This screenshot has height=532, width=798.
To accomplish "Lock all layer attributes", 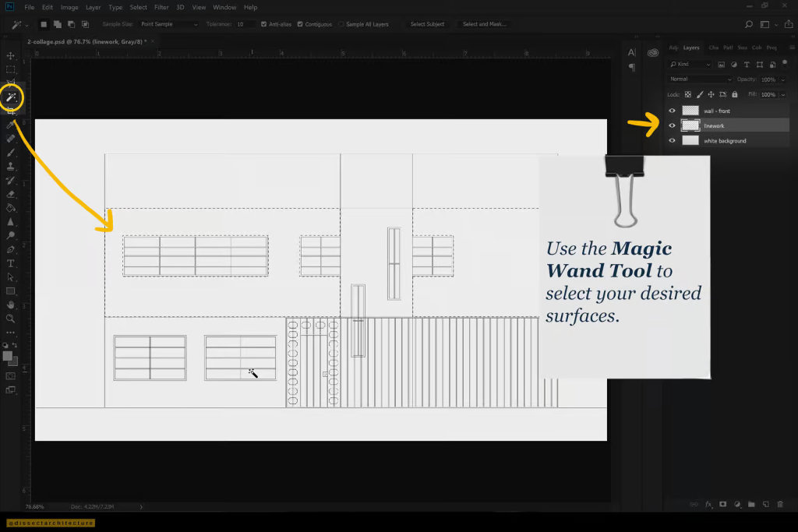I will [x=734, y=94].
